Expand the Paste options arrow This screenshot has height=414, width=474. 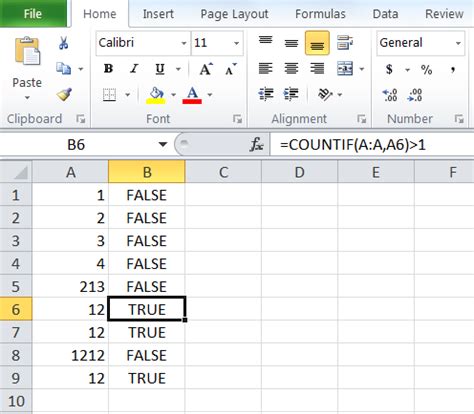point(27,98)
